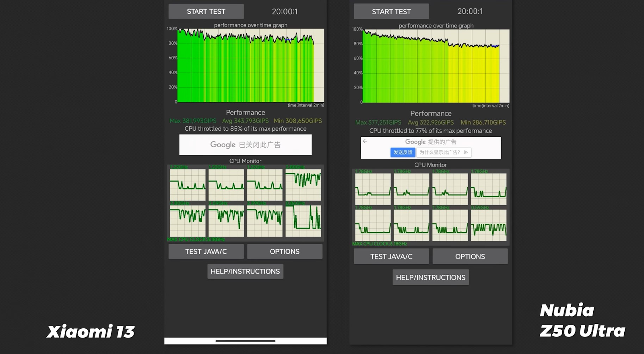
Task: Tap the back arrow in the Nubia ad banner
Action: [x=365, y=141]
